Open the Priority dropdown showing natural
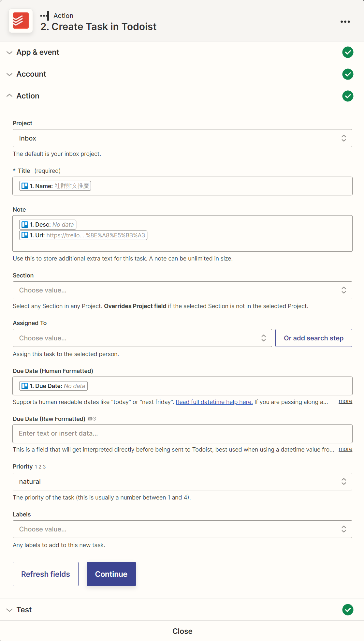364x641 pixels. click(182, 482)
